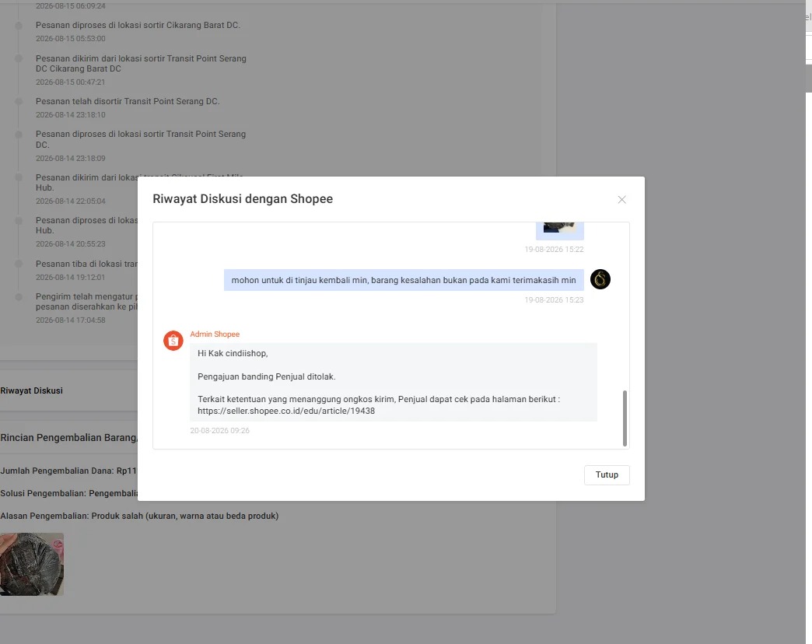Click the discussion dialog scrollbar
This screenshot has width=812, height=644.
(x=625, y=418)
